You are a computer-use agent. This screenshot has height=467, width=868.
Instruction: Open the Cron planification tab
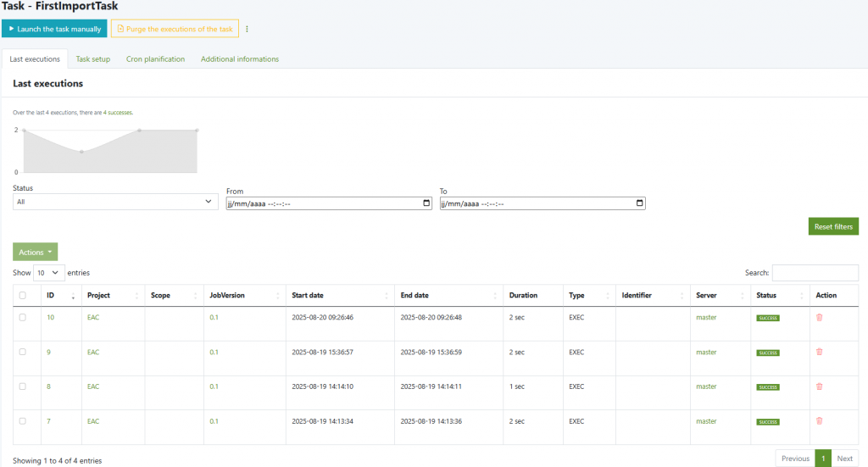[x=155, y=59]
